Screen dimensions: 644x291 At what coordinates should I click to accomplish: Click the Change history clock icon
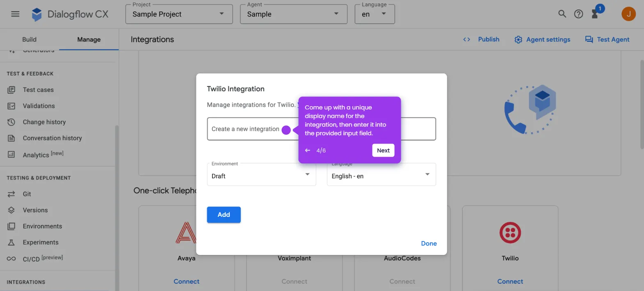coord(11,122)
